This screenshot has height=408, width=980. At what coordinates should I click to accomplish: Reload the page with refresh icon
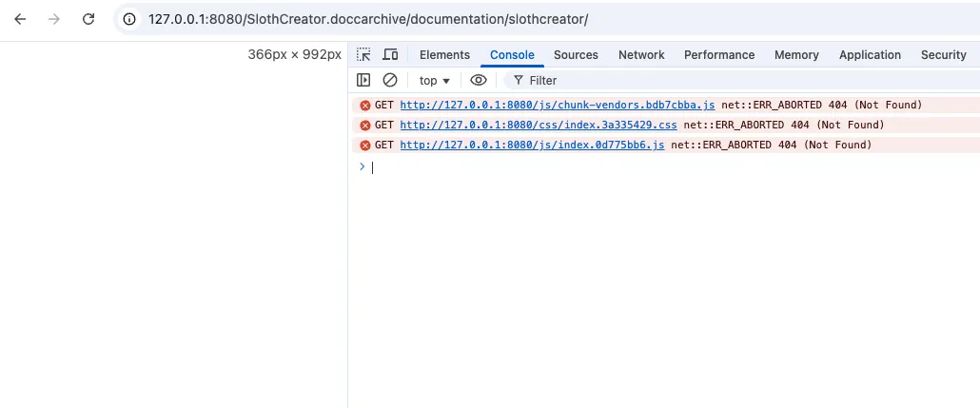(x=88, y=19)
